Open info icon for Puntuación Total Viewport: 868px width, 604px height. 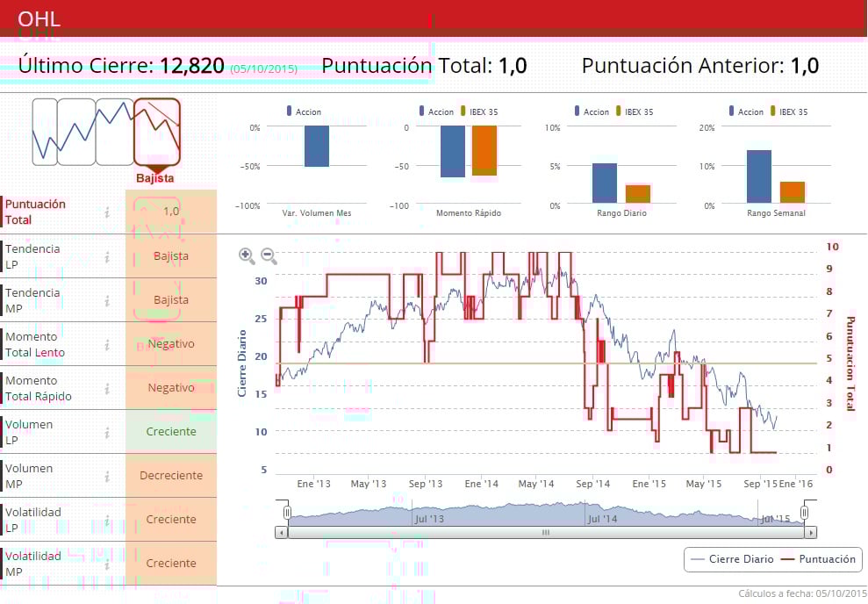107,212
